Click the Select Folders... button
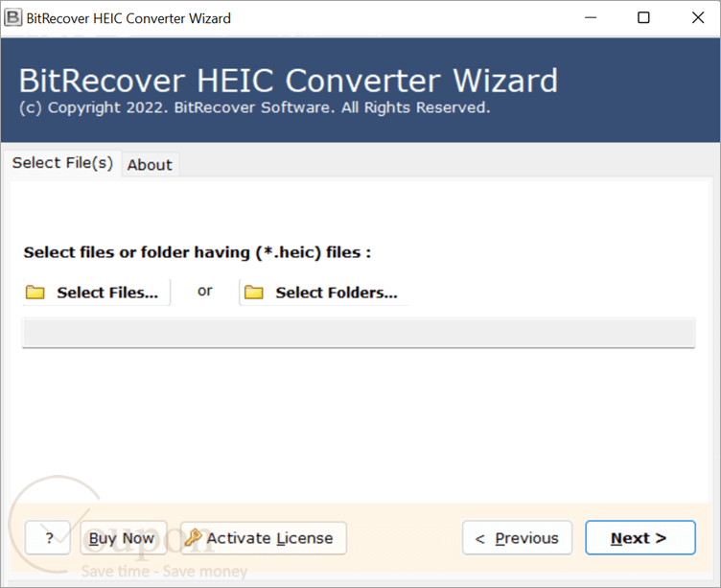Screen dimensions: 721x588 [324, 293]
